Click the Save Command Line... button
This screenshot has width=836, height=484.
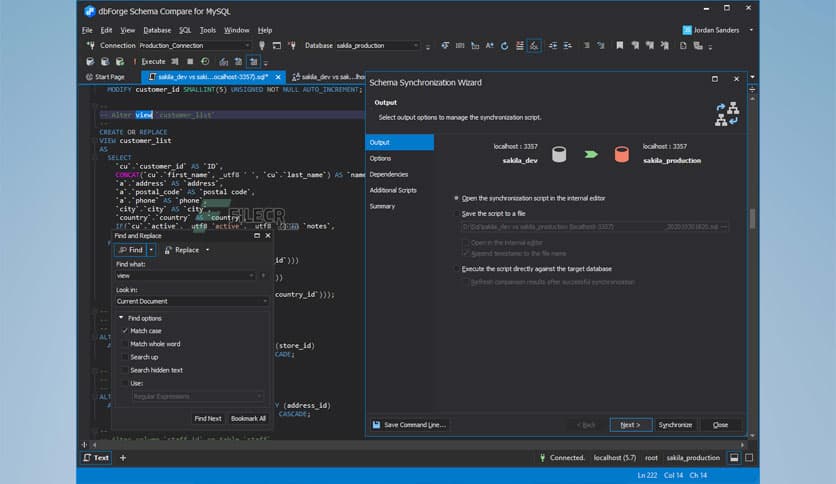pos(409,425)
